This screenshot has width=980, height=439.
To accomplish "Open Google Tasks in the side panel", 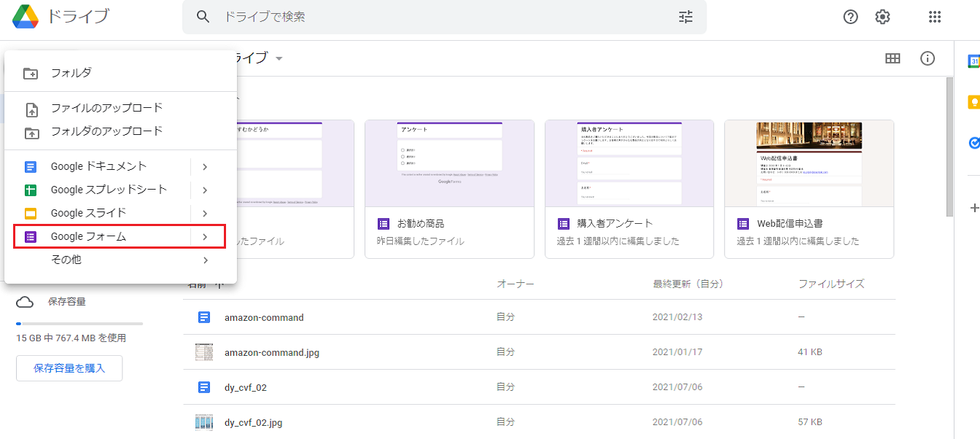I will (973, 144).
